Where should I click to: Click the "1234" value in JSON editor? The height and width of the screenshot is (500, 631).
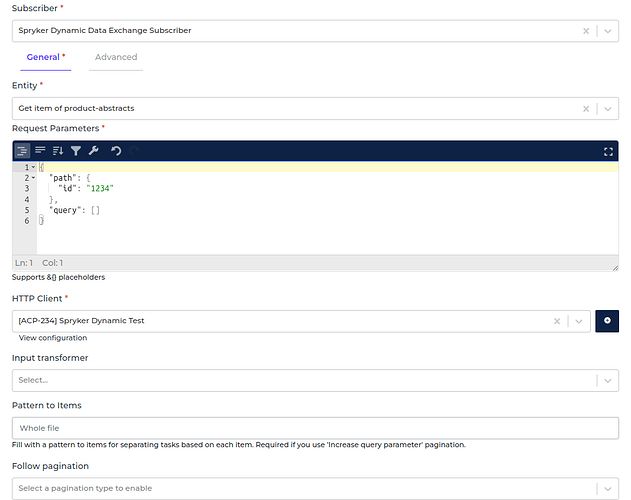(100, 188)
